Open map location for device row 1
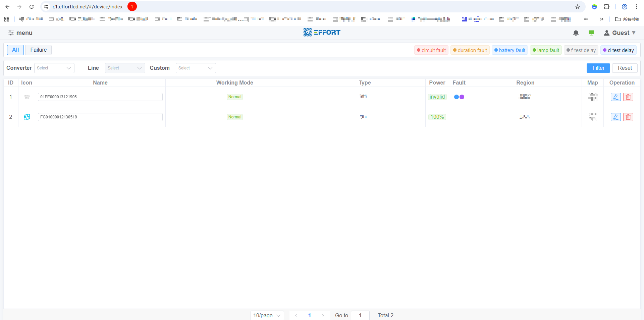 pos(593,97)
